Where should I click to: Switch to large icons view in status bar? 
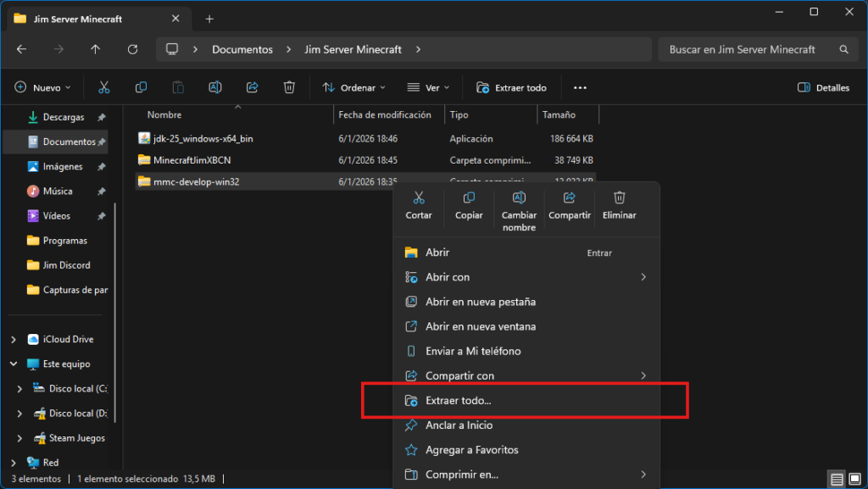pyautogui.click(x=854, y=480)
